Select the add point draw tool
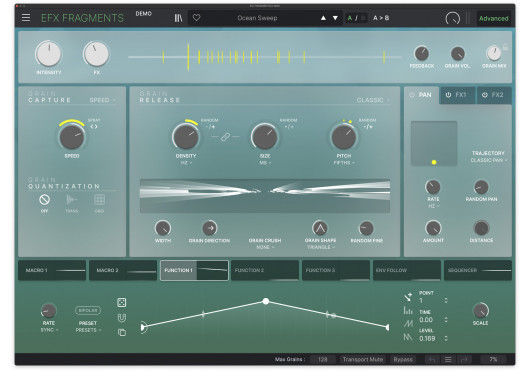 point(408,297)
